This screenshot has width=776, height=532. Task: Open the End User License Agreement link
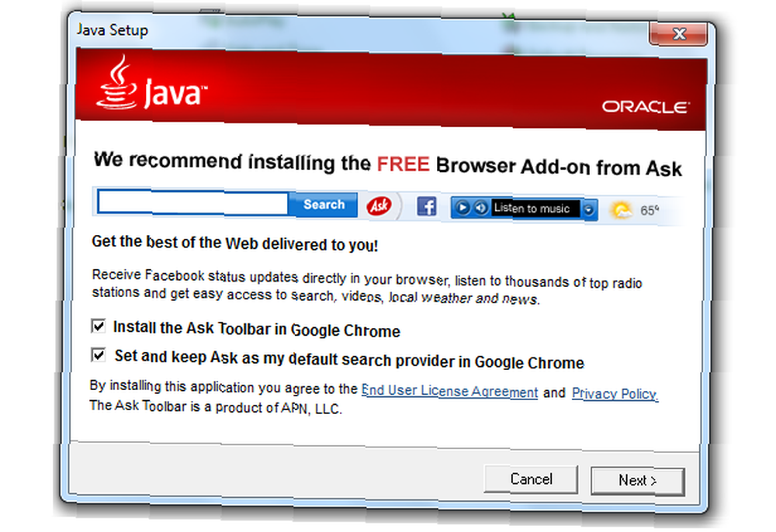tap(449, 391)
